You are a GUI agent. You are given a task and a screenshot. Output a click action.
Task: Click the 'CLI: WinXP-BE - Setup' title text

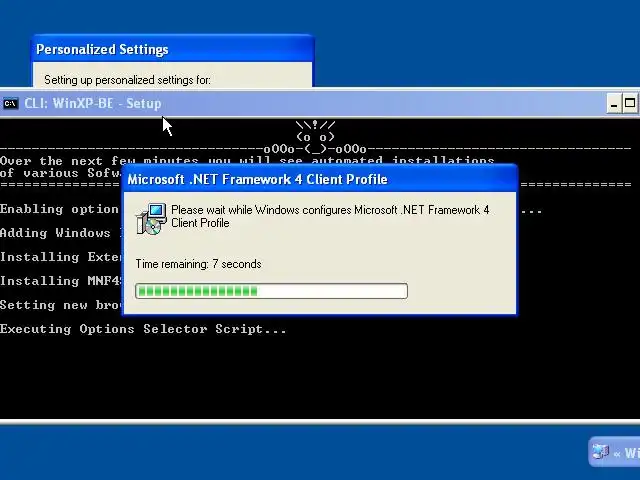93,104
